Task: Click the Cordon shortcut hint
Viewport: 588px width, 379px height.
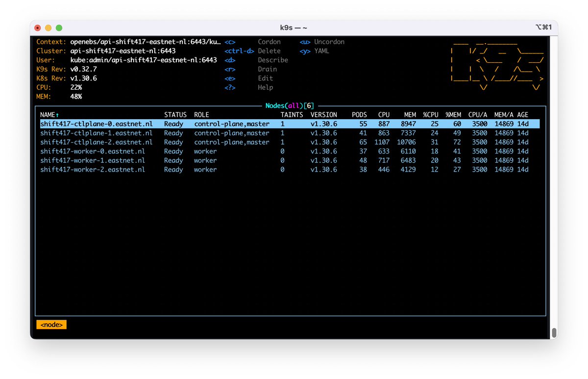Action: click(x=269, y=42)
